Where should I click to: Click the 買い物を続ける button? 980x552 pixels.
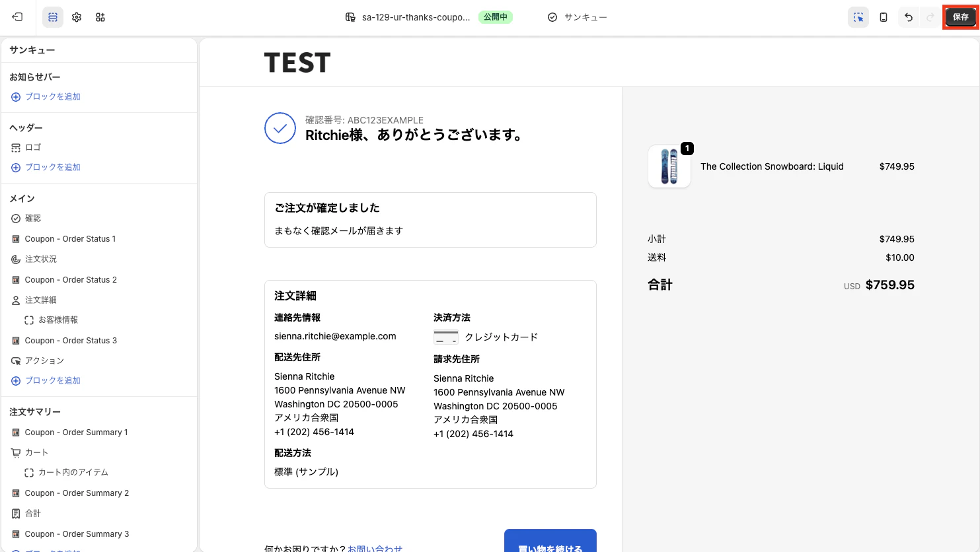(x=550, y=541)
